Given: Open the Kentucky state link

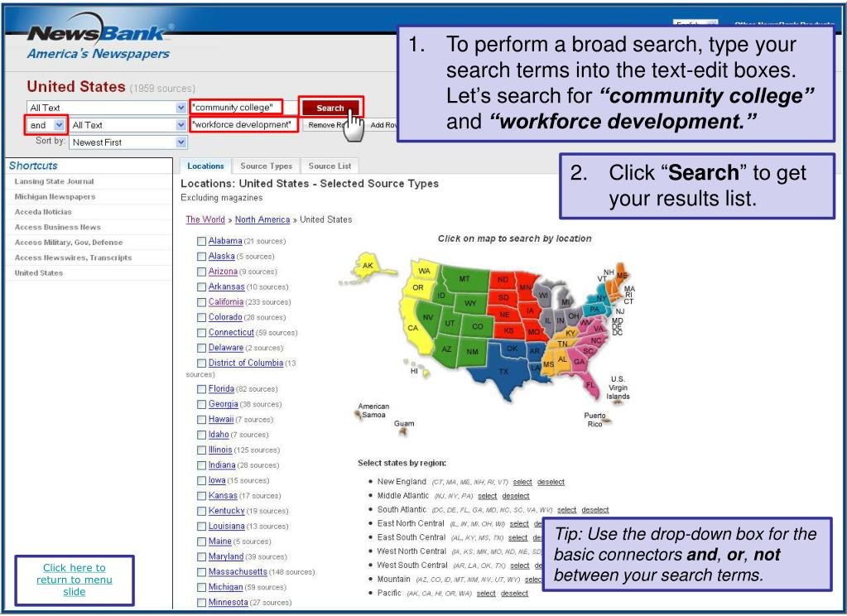Looking at the screenshot, I should coord(227,510).
